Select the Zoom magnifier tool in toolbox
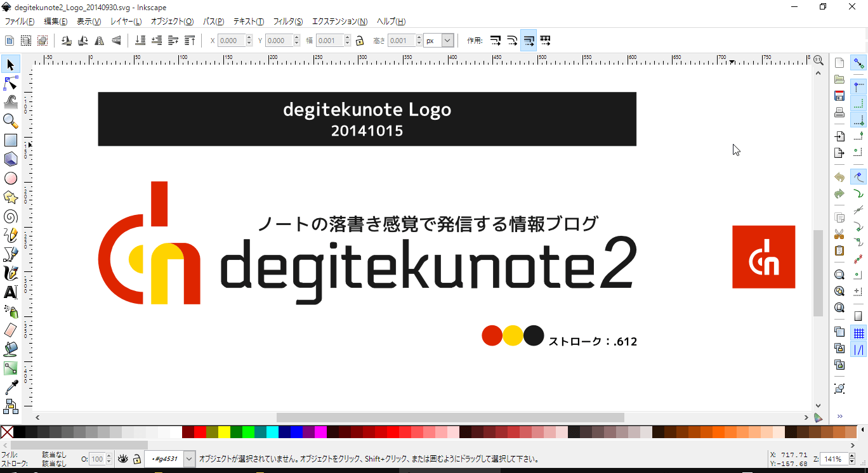 coord(11,121)
